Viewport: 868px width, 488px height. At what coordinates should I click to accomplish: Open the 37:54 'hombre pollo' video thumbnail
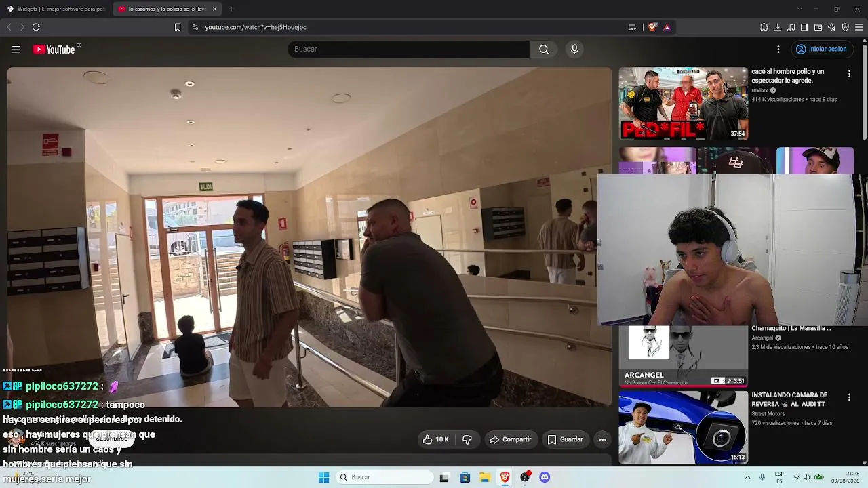click(683, 103)
